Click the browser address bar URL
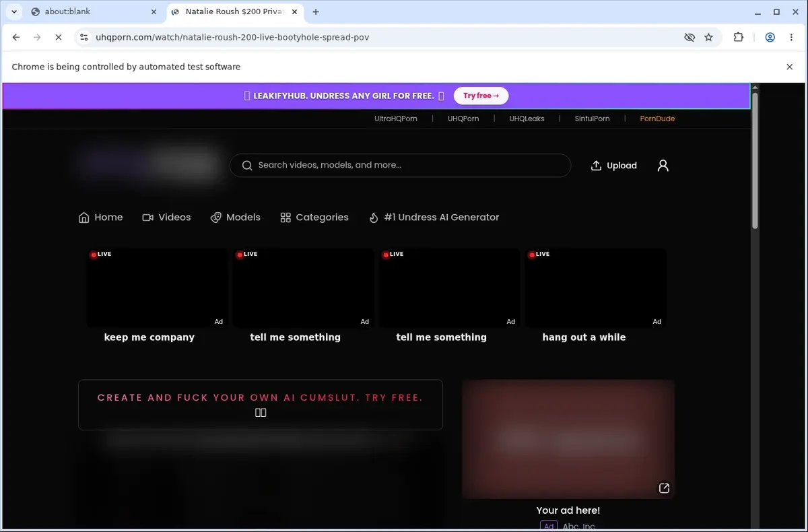The width and height of the screenshot is (808, 532). (232, 38)
